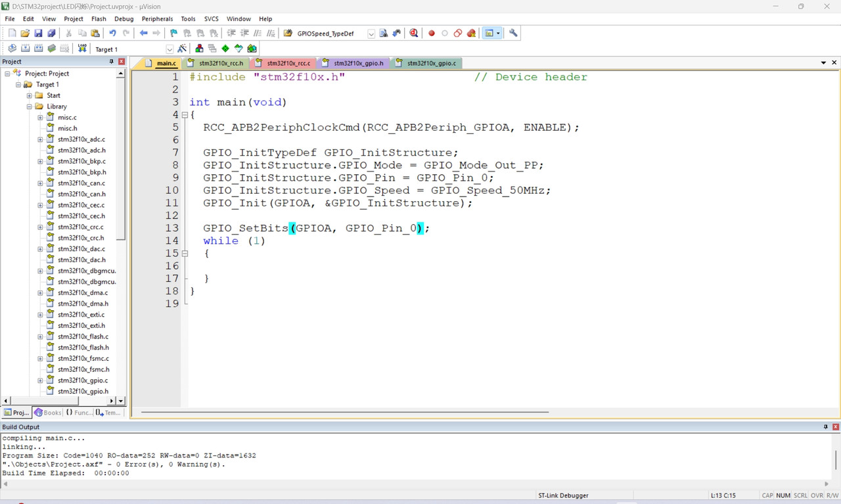Open the Peripherals menu
The image size is (841, 504).
pyautogui.click(x=157, y=19)
